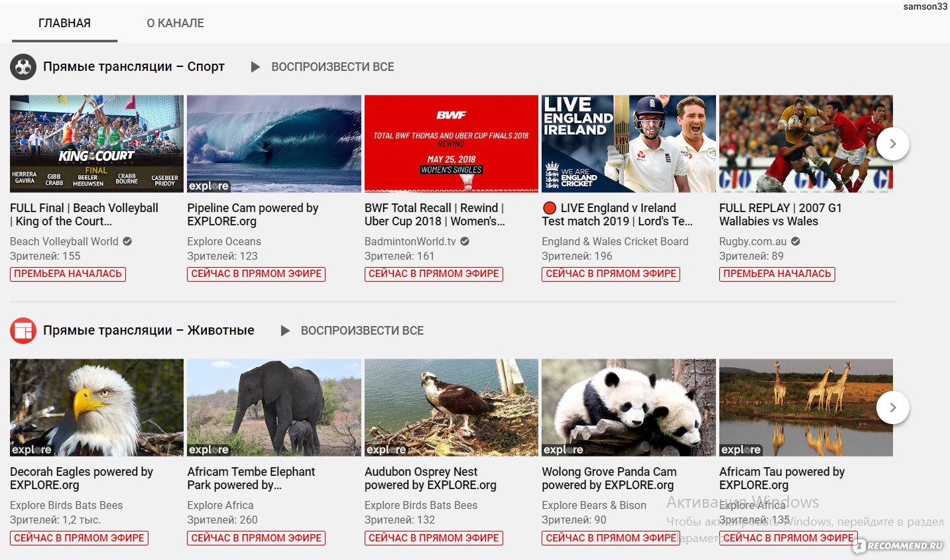The width and height of the screenshot is (950, 560).
Task: Visit Explore Birds Bats Bees under Osprey Nest
Action: 421,506
